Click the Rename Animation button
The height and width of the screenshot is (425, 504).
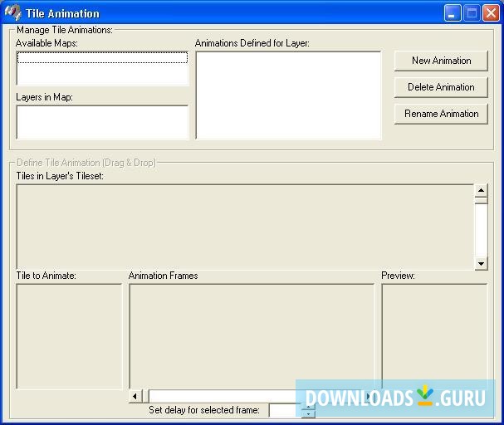441,114
